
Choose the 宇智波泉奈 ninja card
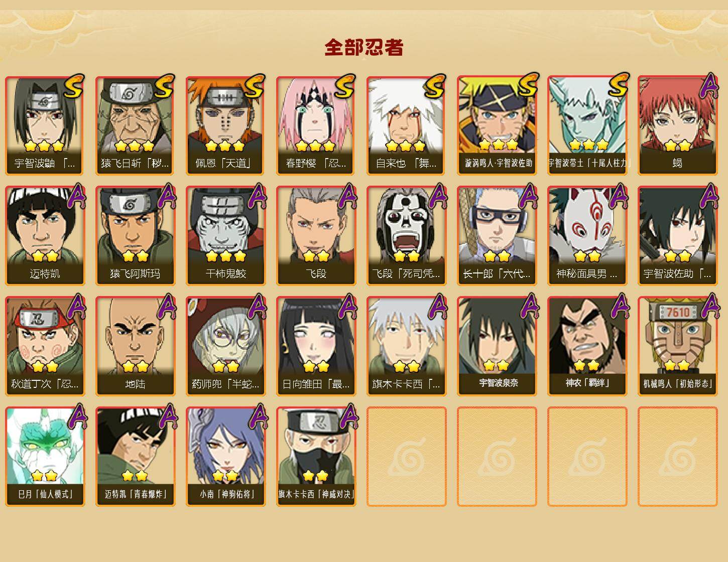point(497,346)
